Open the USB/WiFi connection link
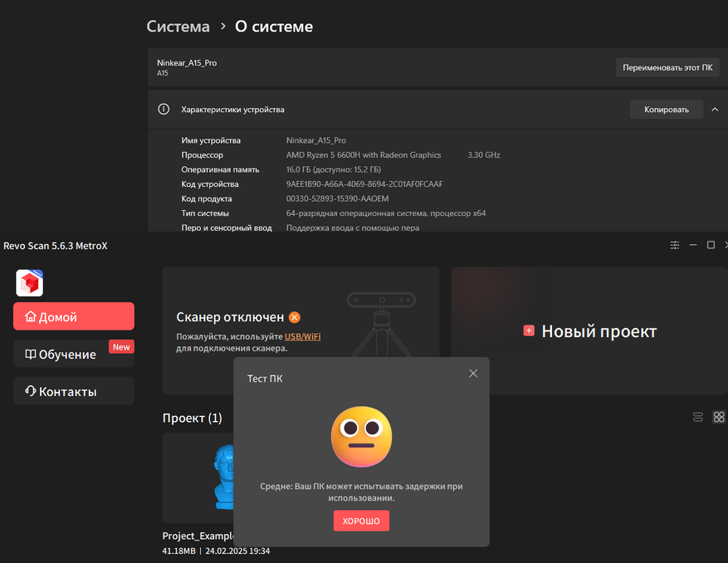728x563 pixels. coord(303,336)
